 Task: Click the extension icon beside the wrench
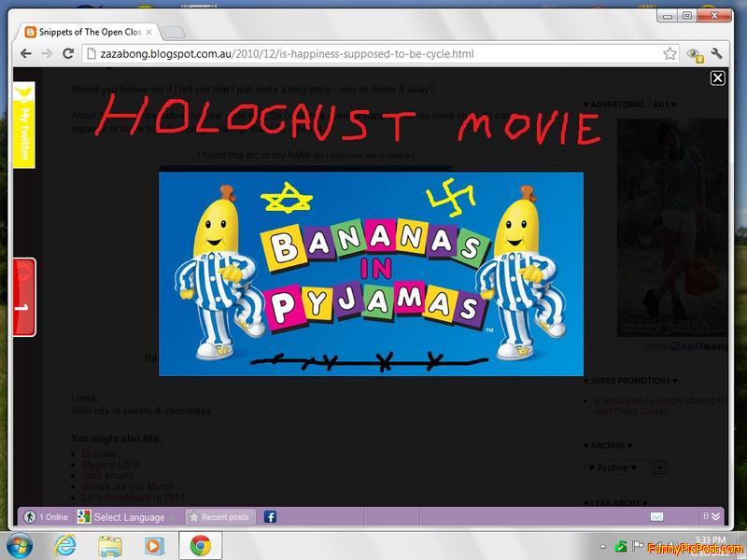tap(694, 54)
